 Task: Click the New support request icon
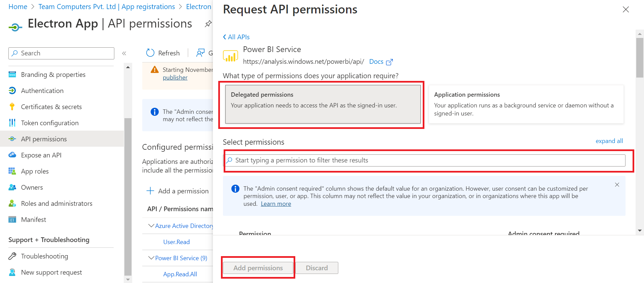tap(12, 272)
